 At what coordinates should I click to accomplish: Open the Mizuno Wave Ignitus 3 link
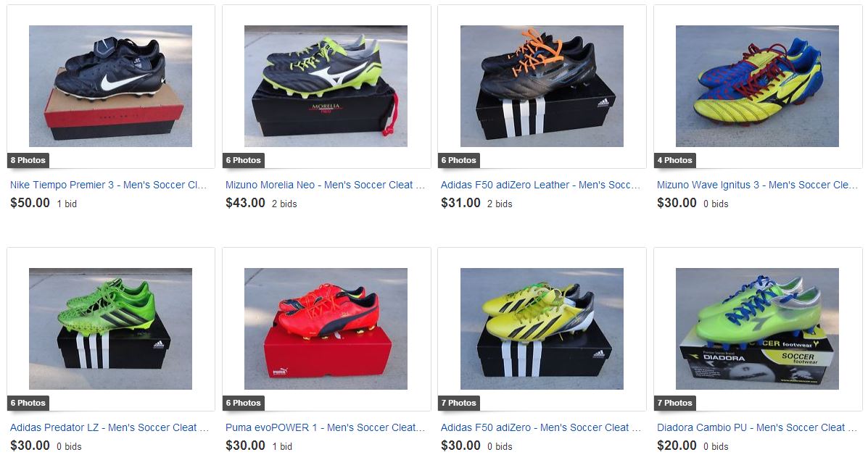click(x=757, y=185)
